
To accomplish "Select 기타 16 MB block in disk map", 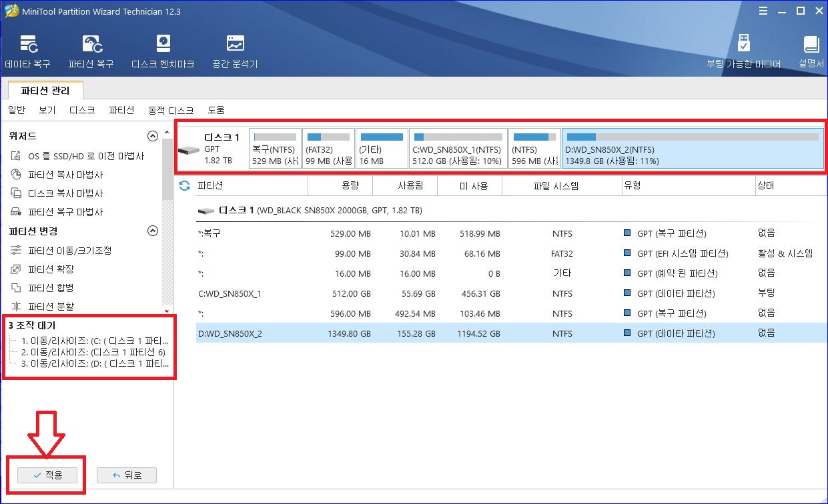I will click(x=381, y=148).
